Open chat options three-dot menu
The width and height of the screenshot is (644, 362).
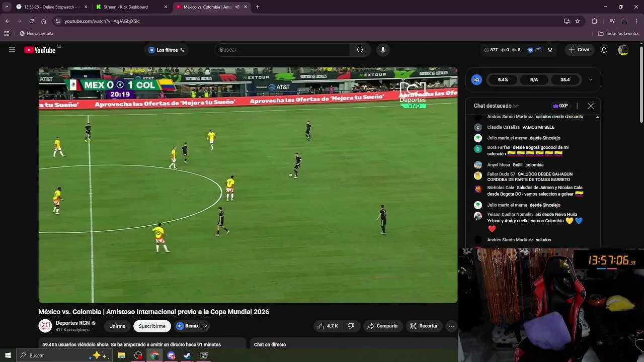click(x=577, y=106)
